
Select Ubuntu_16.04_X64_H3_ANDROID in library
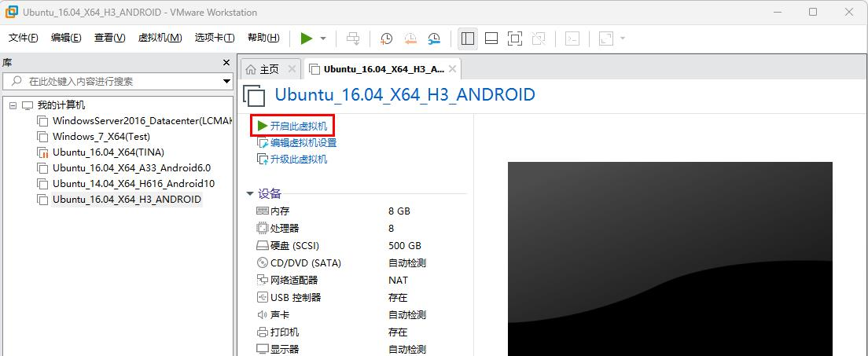coord(127,199)
